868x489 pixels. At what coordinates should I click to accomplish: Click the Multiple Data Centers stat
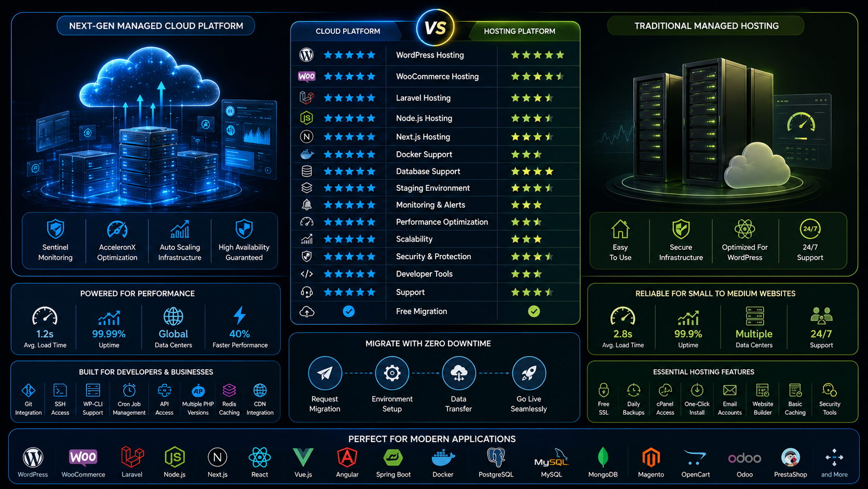tap(754, 327)
